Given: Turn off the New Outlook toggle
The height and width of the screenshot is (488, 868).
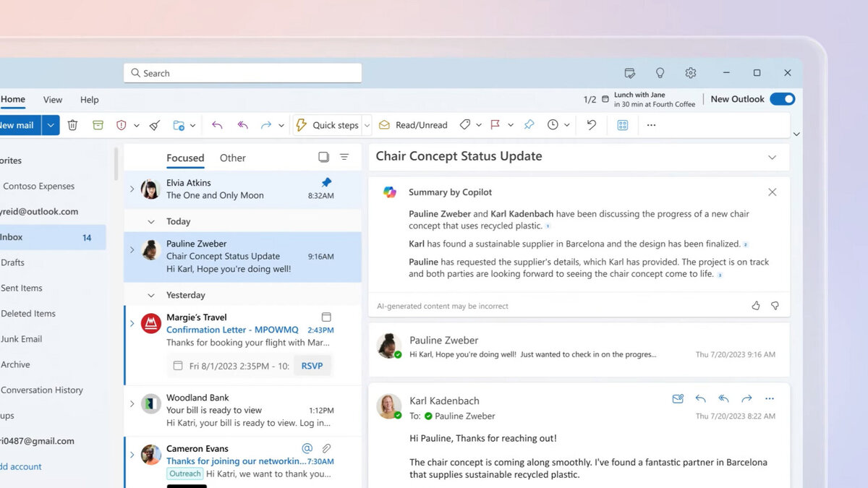Looking at the screenshot, I should pos(782,99).
